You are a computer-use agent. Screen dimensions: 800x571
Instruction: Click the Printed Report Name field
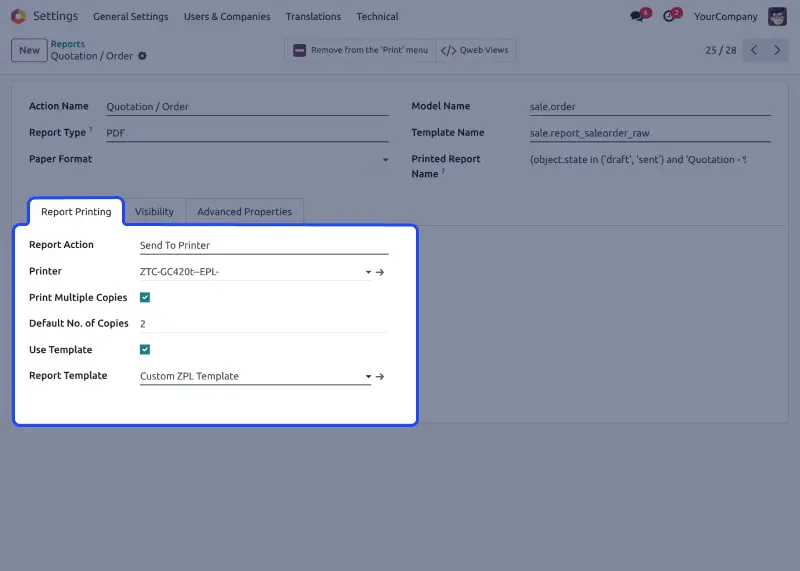pyautogui.click(x=650, y=160)
